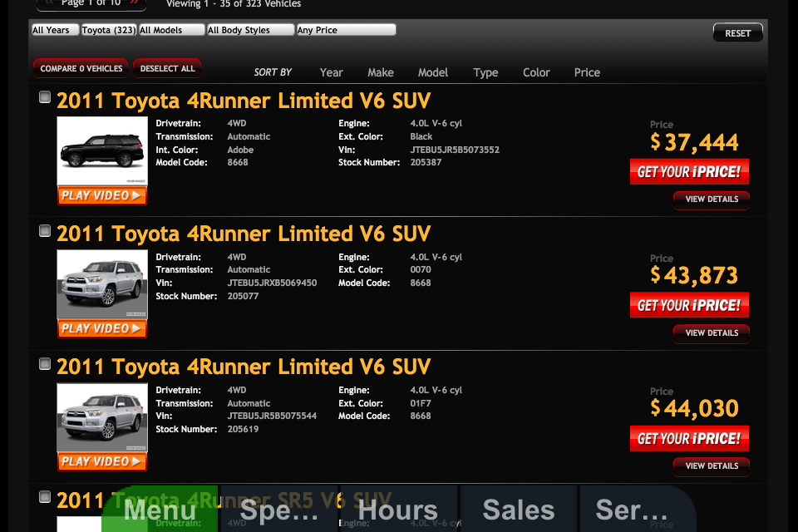Click Ext. Color value 01F7
The image size is (798, 532).
click(x=421, y=403)
